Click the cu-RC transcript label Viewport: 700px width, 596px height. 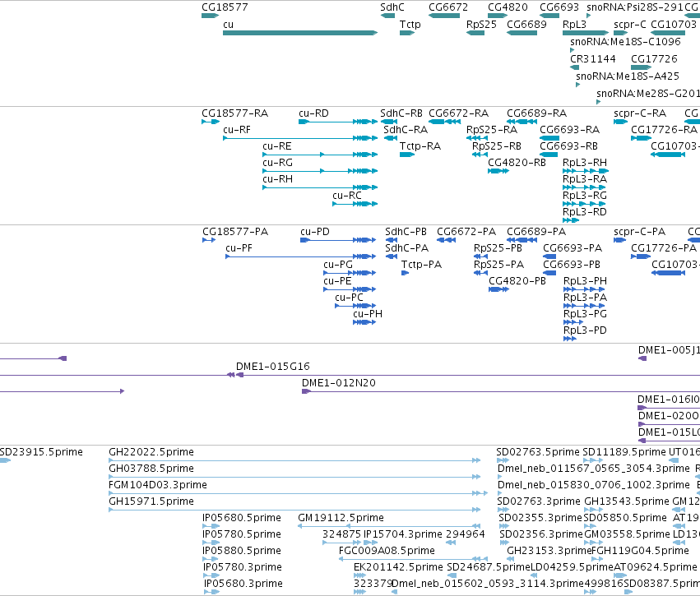(347, 196)
